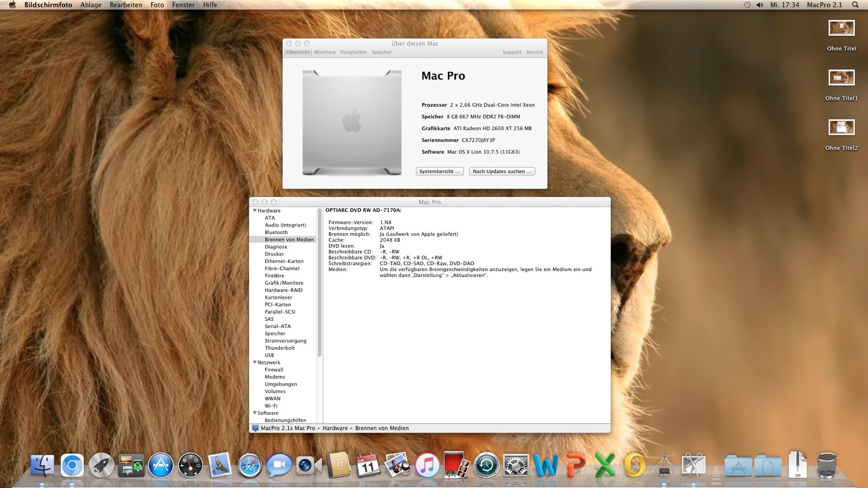Click Time Machine status icon in menu bar
This screenshot has width=868, height=488.
tap(747, 5)
